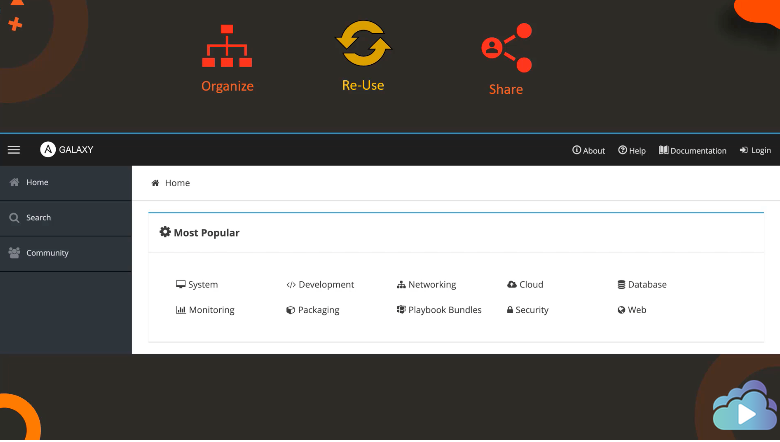Screen dimensions: 780x442
Task: Click the Organize label
Action: pos(227,87)
